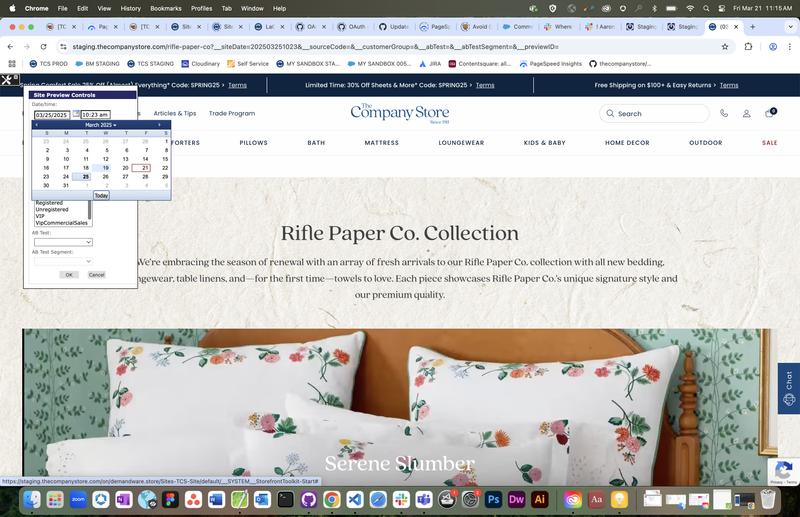Open the AB Test Segment dropdown
The height and width of the screenshot is (517, 800).
click(x=62, y=261)
